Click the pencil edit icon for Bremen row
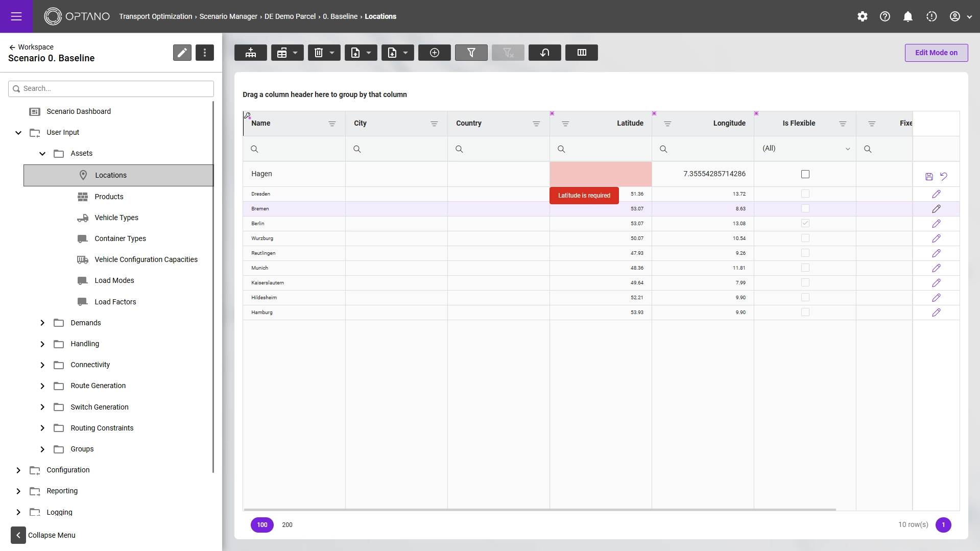 coord(936,209)
